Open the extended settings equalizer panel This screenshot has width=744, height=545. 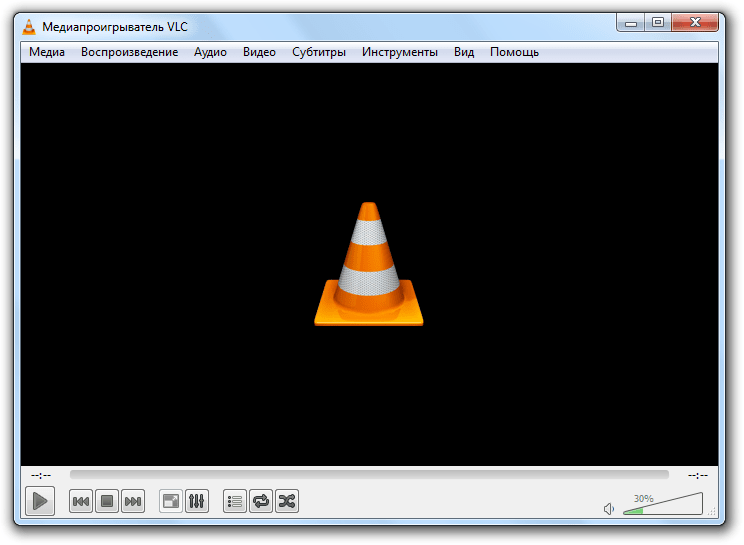point(196,501)
